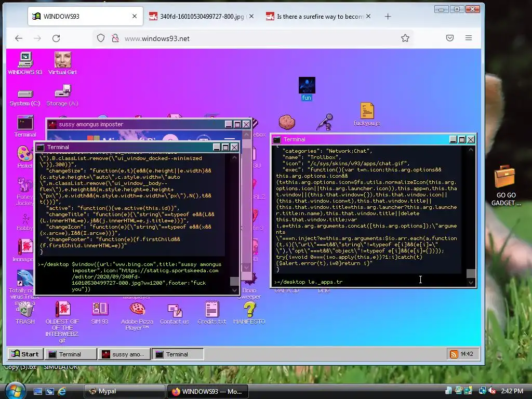Switch to the 'Is there a surefire way' tab

(319, 16)
